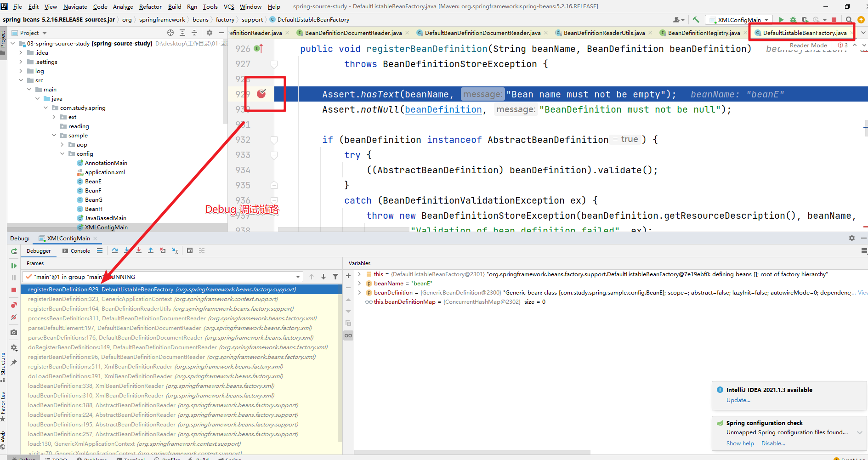Open the Evaluate Expression calculator icon
Screen dimensions: 868x460
pyautogui.click(x=190, y=250)
